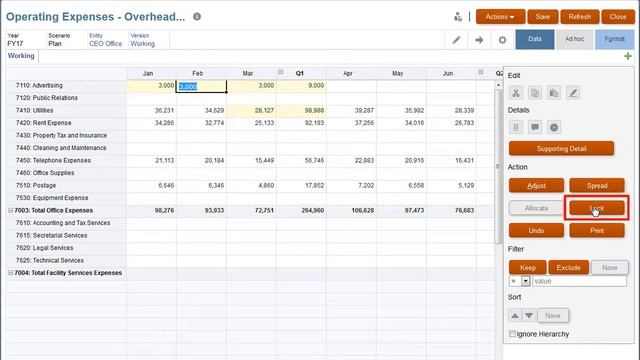Click the Clear eraser icon under Edit
The height and width of the screenshot is (360, 640).
click(573, 93)
